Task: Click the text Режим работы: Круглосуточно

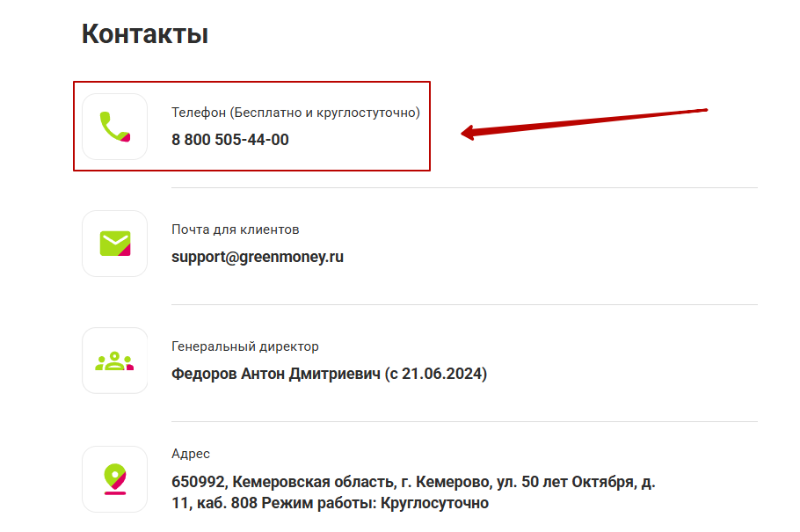Action: (x=375, y=503)
